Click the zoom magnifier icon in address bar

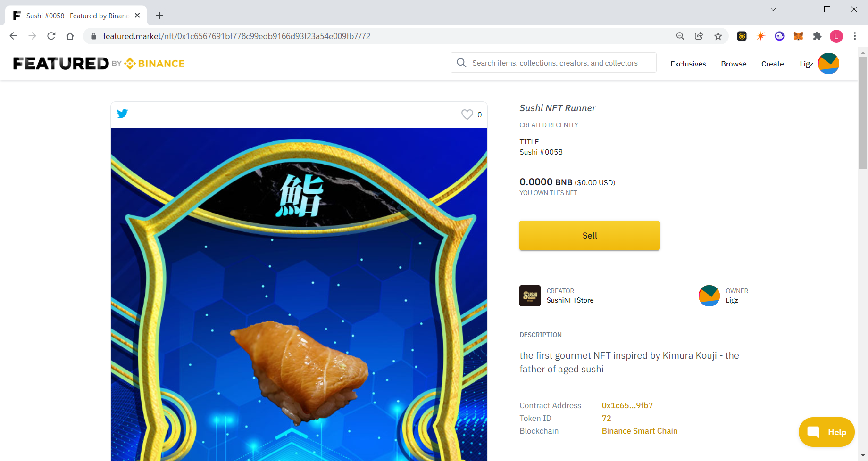(x=680, y=36)
